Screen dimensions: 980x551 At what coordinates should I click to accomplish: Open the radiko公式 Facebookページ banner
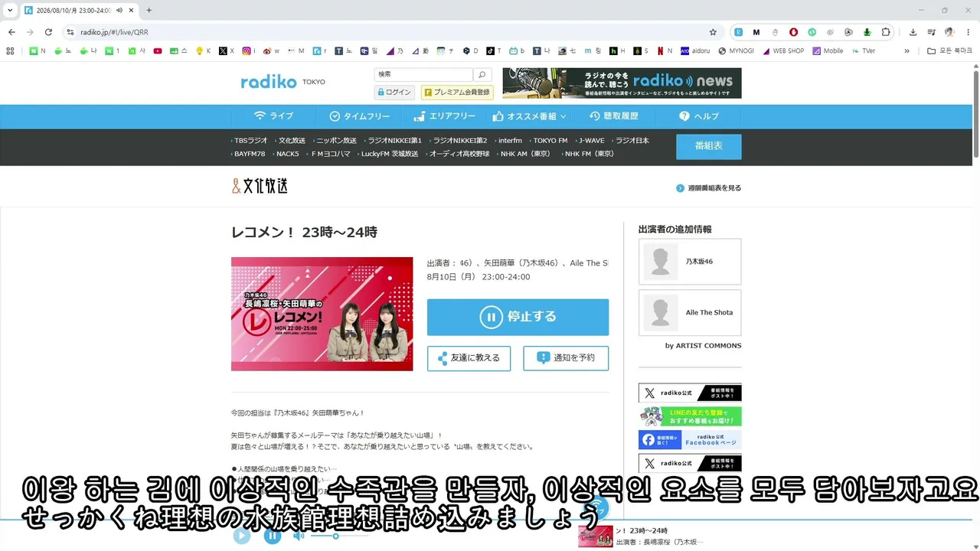[x=690, y=440]
